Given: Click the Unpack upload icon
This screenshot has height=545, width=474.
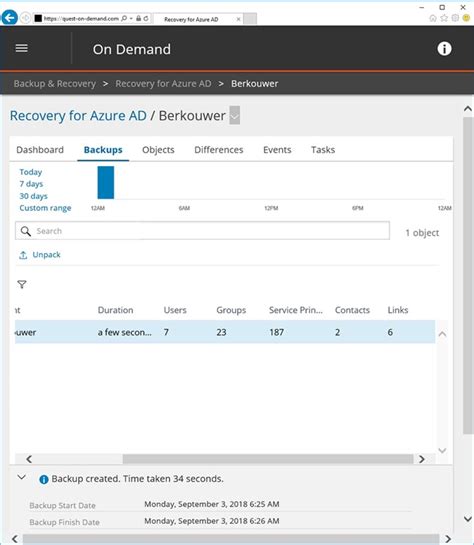Looking at the screenshot, I should pyautogui.click(x=23, y=255).
